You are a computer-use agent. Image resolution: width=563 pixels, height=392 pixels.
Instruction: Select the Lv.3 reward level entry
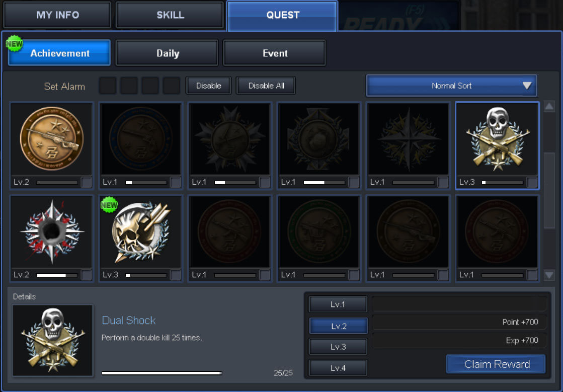(338, 347)
